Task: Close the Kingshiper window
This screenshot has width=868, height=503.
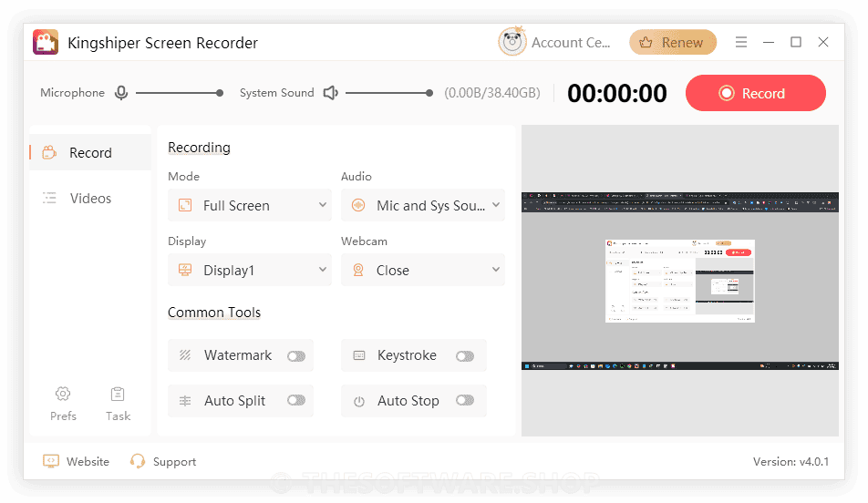Action: pos(823,42)
